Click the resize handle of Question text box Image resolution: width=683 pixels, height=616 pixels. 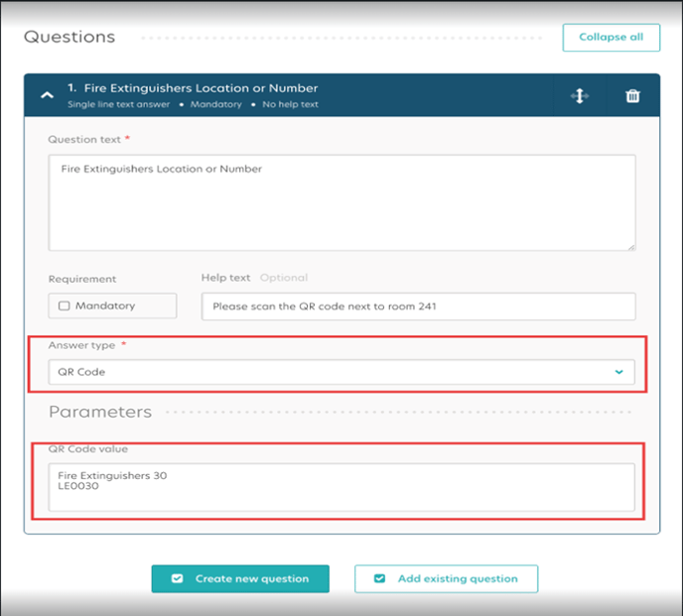pos(629,245)
